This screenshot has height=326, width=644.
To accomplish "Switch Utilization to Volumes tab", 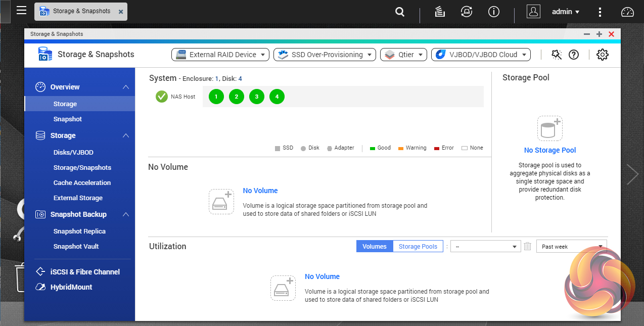I will pos(375,246).
